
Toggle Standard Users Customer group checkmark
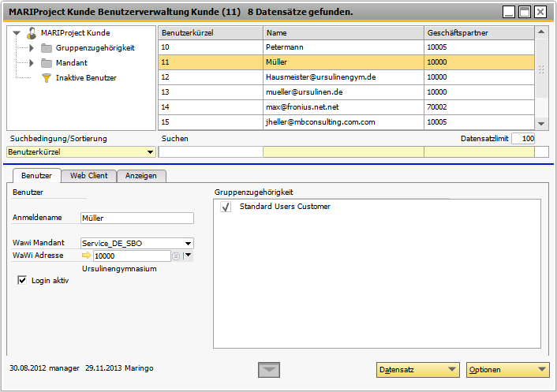pyautogui.click(x=226, y=207)
